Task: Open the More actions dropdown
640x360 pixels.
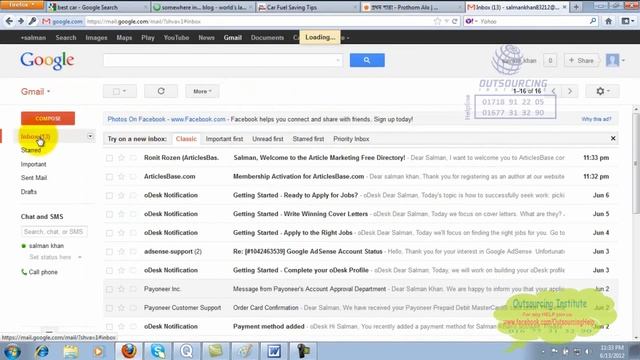Action: [202, 91]
